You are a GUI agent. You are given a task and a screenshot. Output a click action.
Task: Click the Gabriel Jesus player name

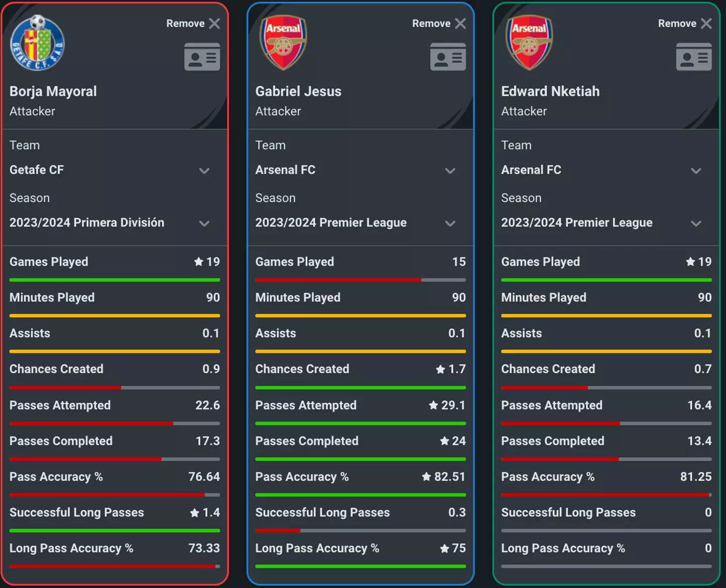point(298,91)
